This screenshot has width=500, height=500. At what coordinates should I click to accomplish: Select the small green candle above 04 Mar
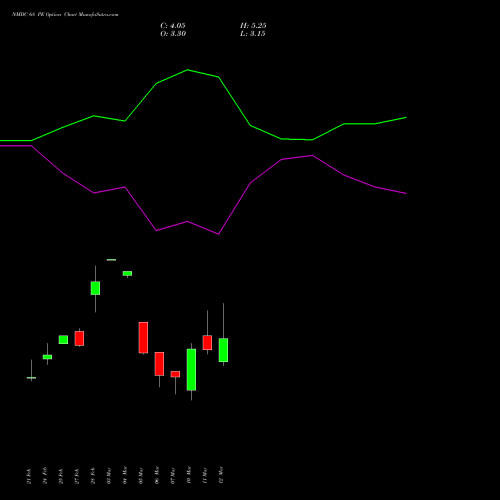[x=127, y=273]
